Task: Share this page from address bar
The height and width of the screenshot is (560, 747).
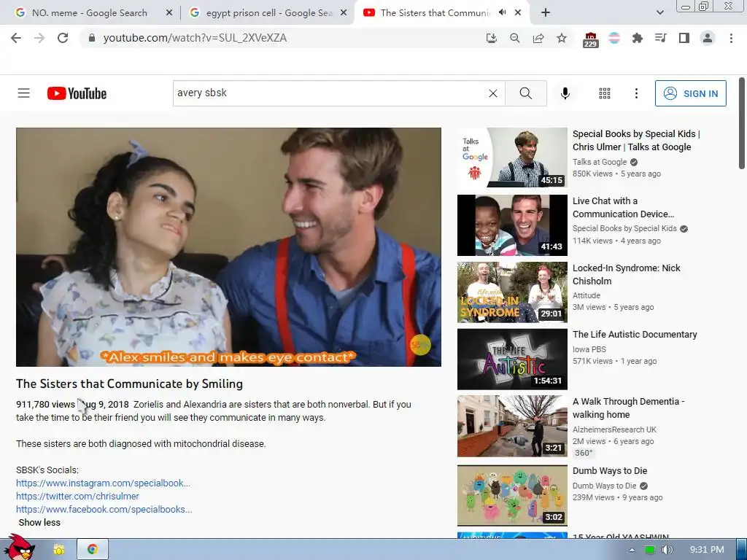Action: coord(538,38)
